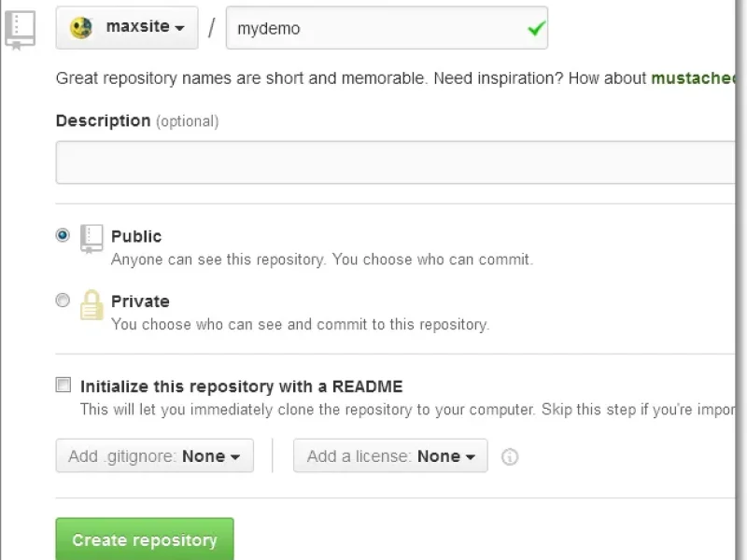Click the Description section heading
747x560 pixels.
click(x=104, y=120)
